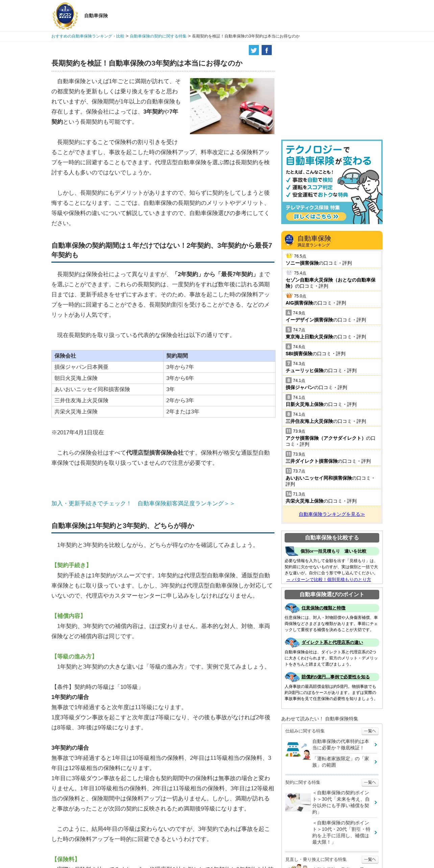Open イーデザイン損害保険の口コミ・評判 link
This screenshot has width=434, height=868.
[x=326, y=320]
